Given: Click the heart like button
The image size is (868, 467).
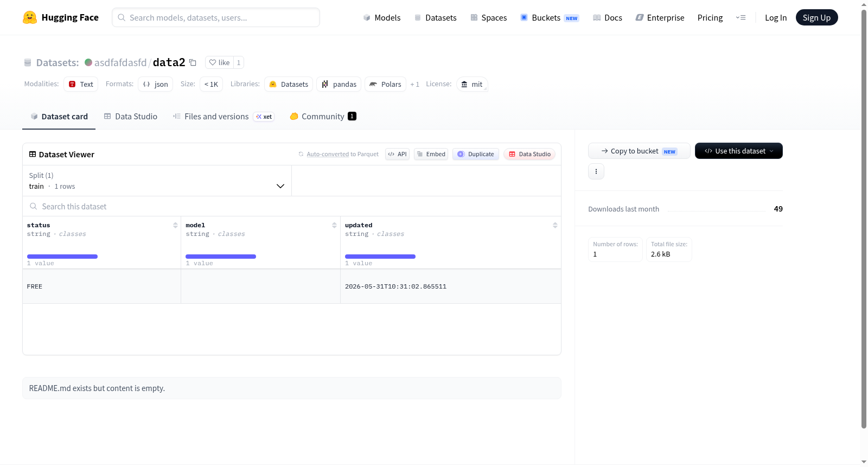Looking at the screenshot, I should pyautogui.click(x=219, y=62).
